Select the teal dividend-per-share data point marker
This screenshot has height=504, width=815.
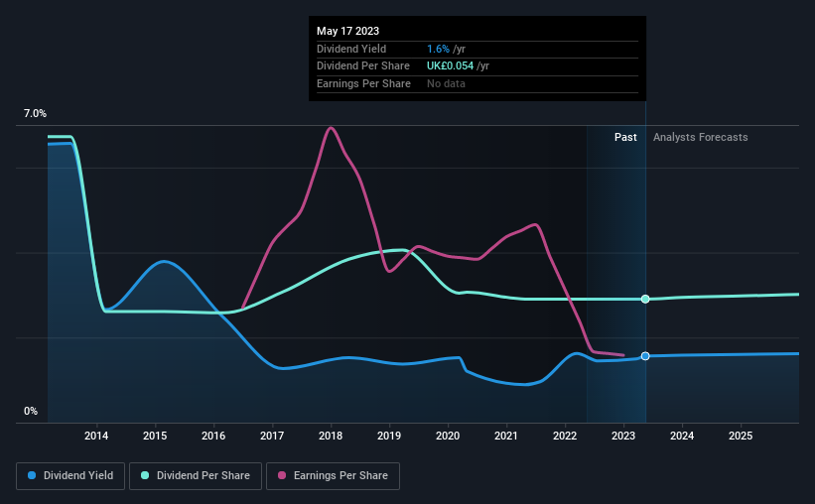tap(645, 299)
